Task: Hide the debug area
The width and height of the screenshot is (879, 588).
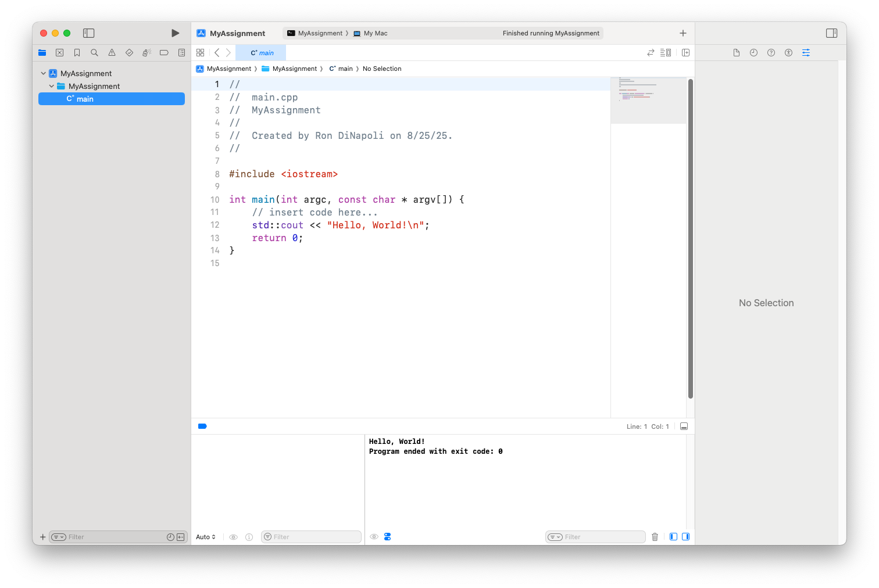Action: coord(684,426)
